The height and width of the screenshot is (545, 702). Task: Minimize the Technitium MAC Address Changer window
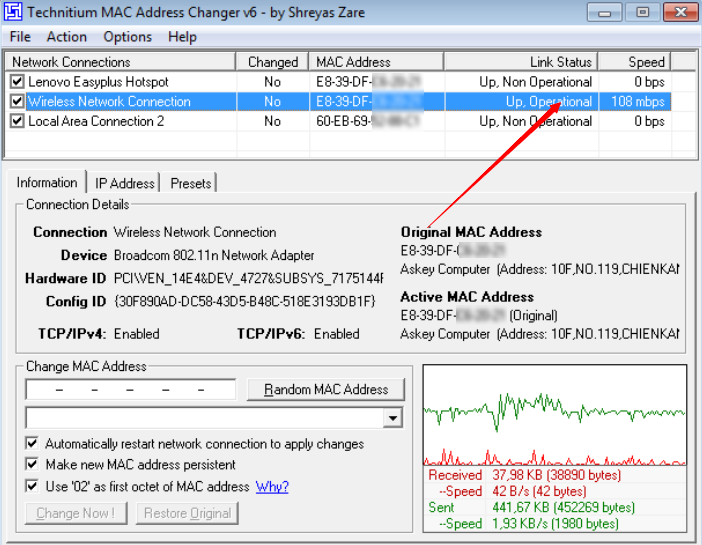(604, 12)
